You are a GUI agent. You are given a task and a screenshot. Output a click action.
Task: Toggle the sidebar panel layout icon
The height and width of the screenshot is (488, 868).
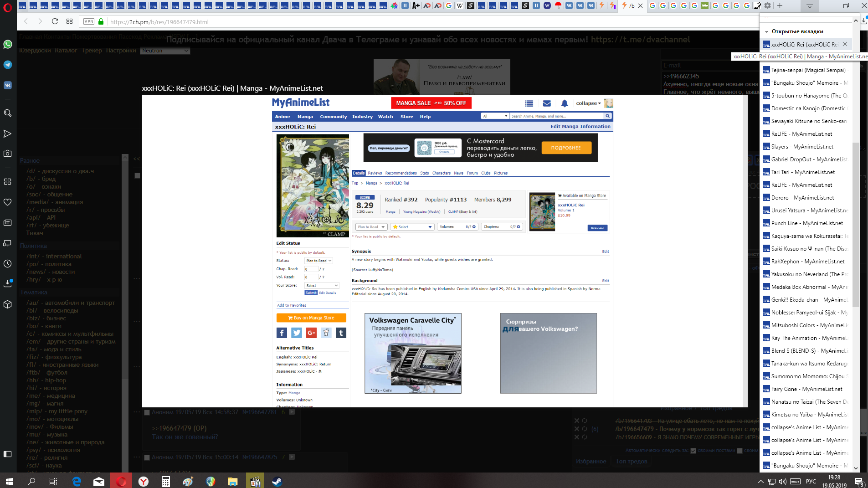[7, 454]
